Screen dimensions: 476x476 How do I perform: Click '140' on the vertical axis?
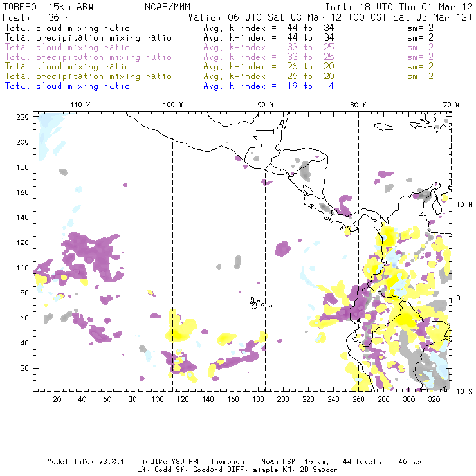[x=23, y=217]
